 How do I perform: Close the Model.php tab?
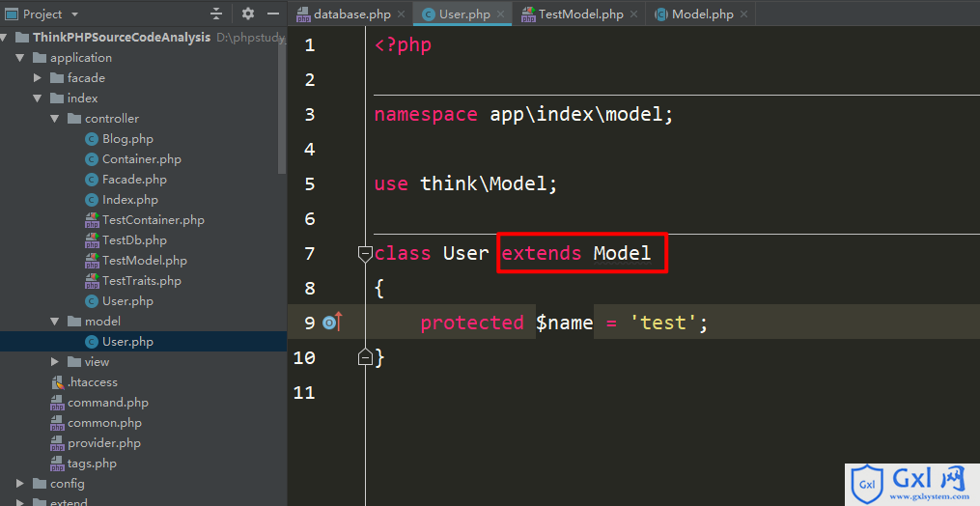(743, 14)
